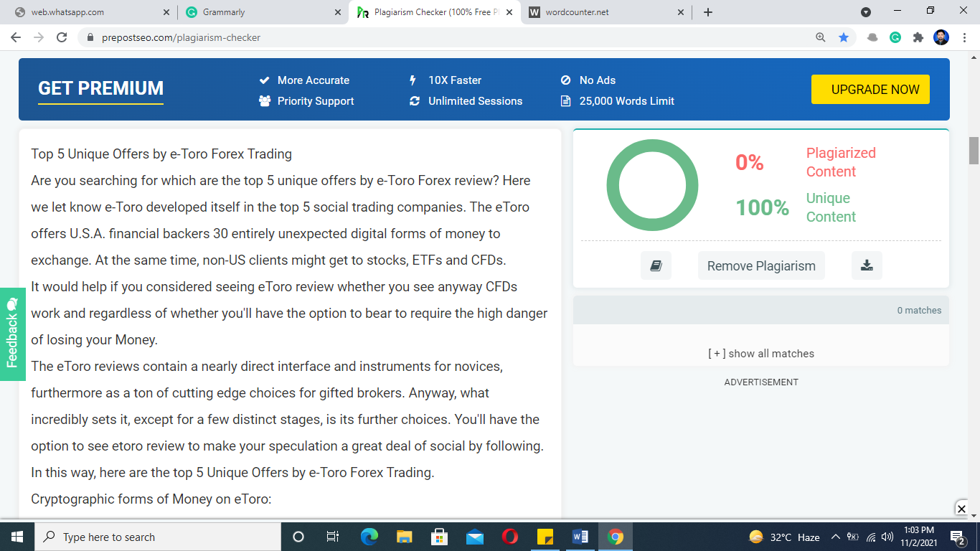Click the GET PREMIUM heading
Image resolution: width=980 pixels, height=551 pixels.
click(100, 88)
